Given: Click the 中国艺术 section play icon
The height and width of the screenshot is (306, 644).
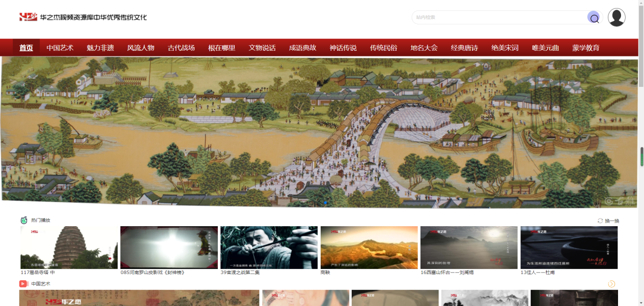Looking at the screenshot, I should pyautogui.click(x=23, y=284).
